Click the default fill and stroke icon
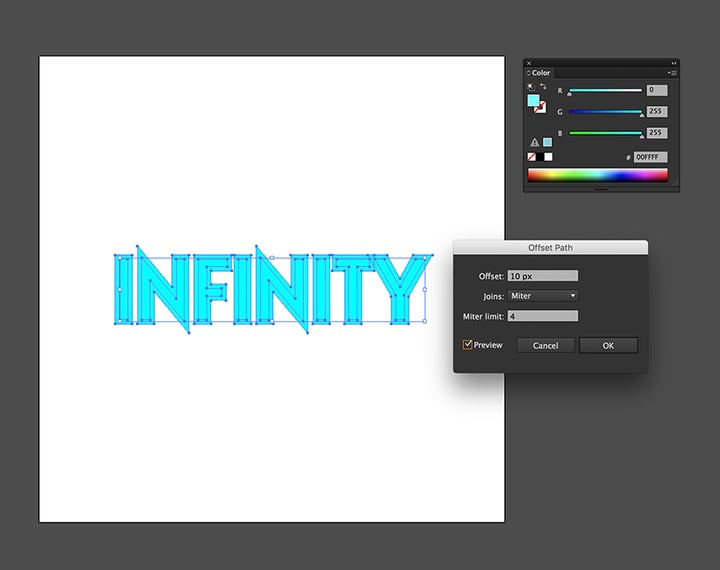Screen dimensions: 720x570 [531, 87]
